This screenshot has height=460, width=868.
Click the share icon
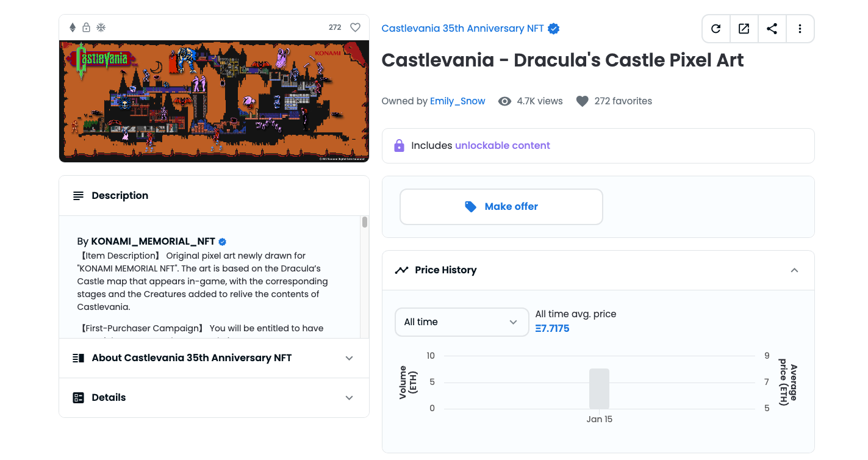coord(772,29)
